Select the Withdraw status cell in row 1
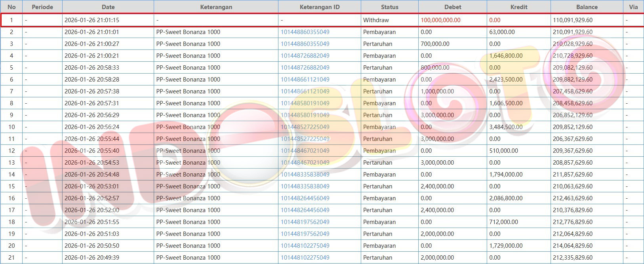The image size is (644, 264). click(376, 20)
